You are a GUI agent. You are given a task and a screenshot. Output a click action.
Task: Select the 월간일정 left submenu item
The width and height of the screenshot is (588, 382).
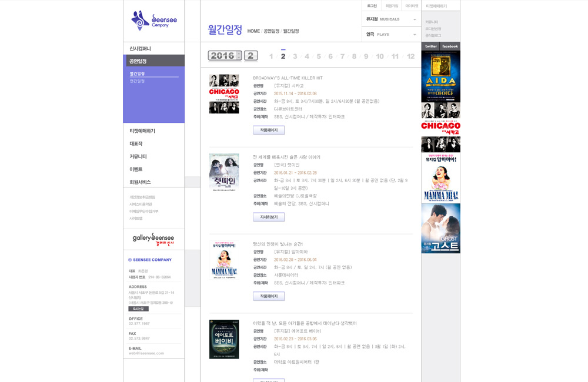click(x=137, y=74)
